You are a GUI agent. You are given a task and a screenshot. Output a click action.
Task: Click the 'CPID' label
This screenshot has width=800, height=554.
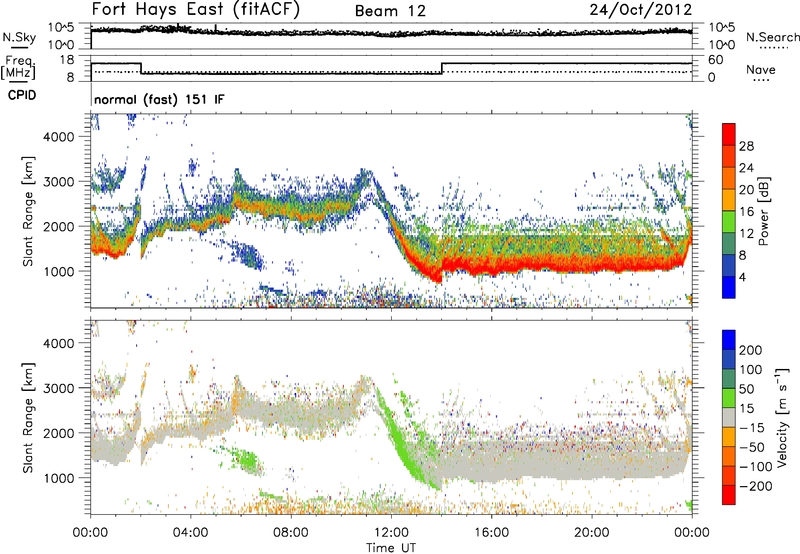(22, 95)
